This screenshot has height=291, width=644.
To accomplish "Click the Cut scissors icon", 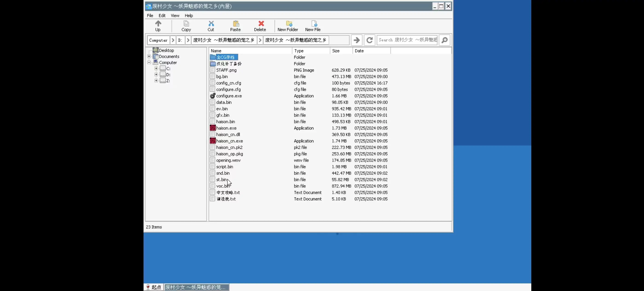I will click(x=211, y=24).
